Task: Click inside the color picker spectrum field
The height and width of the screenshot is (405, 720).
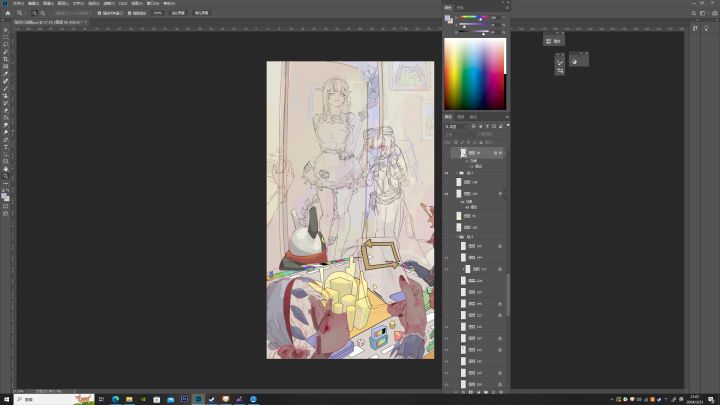Action: (x=474, y=75)
